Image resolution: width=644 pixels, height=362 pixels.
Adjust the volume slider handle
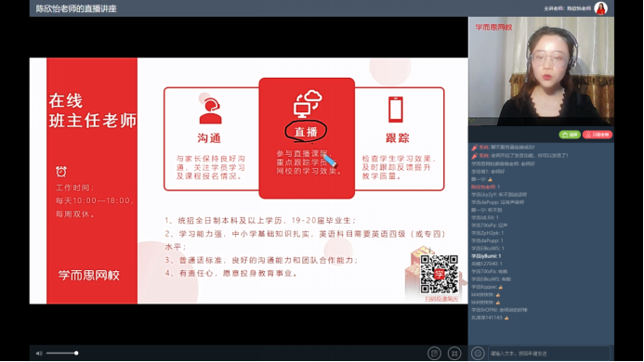click(x=76, y=353)
